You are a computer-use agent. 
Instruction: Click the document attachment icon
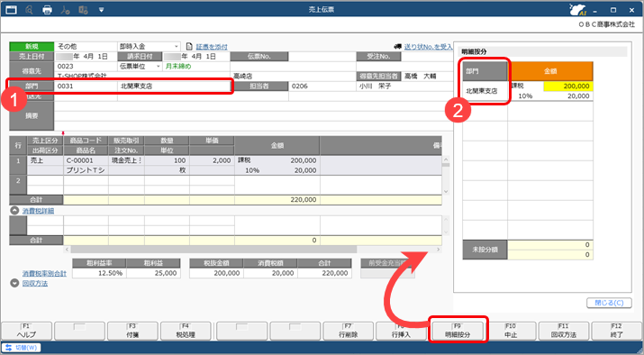point(189,47)
